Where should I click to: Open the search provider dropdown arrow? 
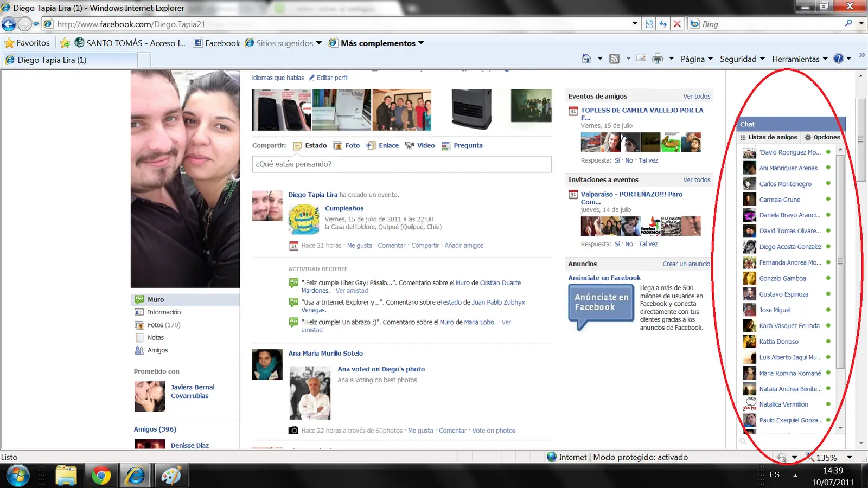tap(861, 23)
